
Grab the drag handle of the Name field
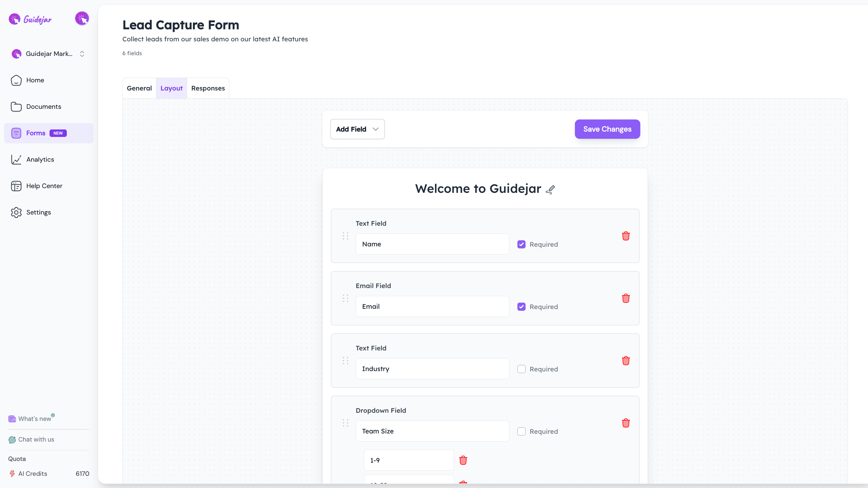pyautogui.click(x=345, y=236)
